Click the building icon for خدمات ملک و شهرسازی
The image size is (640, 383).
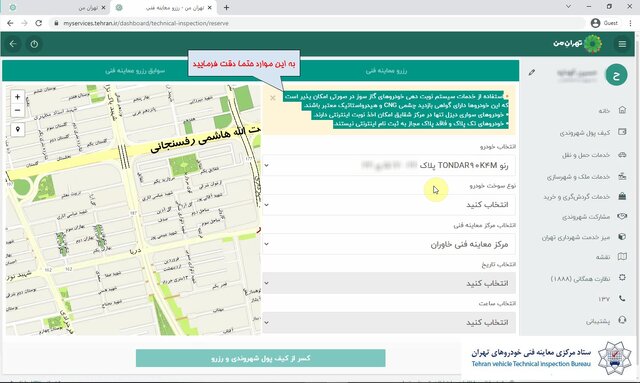(622, 176)
